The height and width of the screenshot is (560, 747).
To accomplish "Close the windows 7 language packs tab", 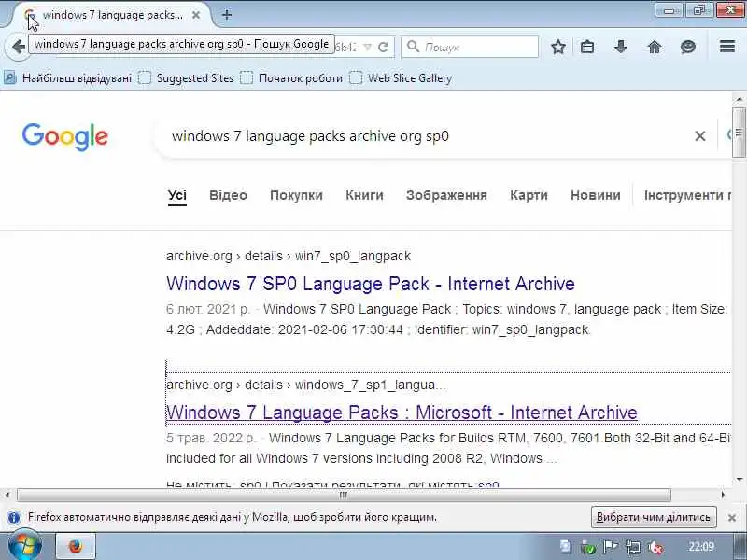I will 196,15.
